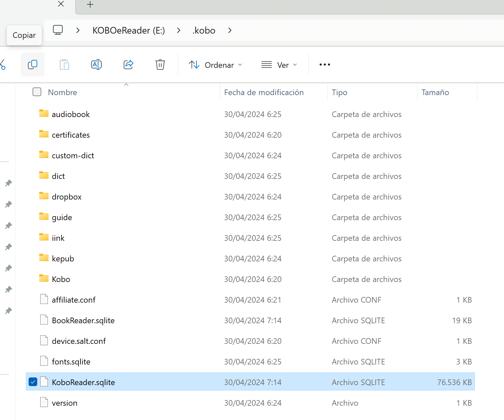Click the dropbox folder icon

coord(44,196)
